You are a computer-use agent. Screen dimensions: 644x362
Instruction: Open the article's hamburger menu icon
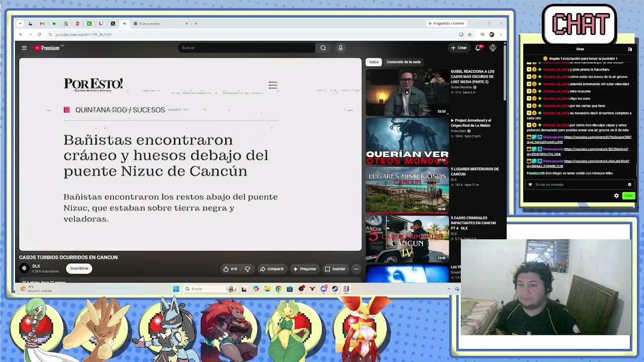pyautogui.click(x=273, y=85)
